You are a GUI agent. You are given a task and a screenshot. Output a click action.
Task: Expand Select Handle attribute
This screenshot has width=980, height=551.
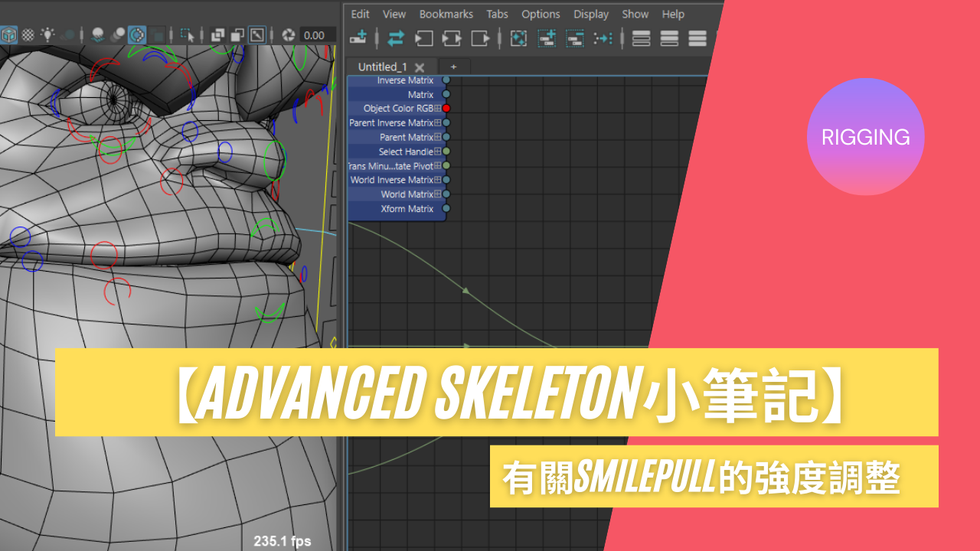(438, 152)
